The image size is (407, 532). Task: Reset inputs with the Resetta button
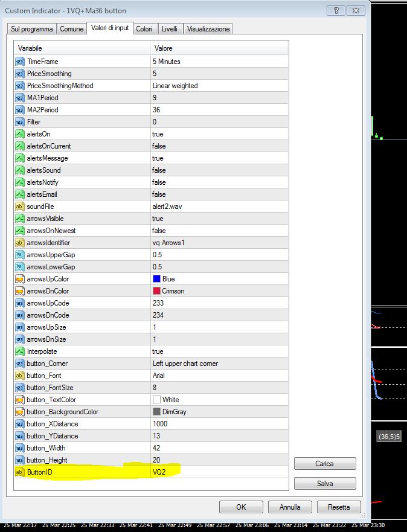339,507
